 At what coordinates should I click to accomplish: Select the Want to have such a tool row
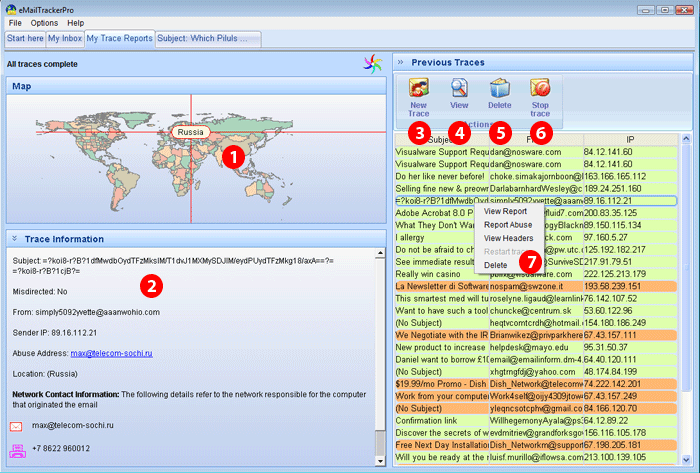click(x=536, y=311)
